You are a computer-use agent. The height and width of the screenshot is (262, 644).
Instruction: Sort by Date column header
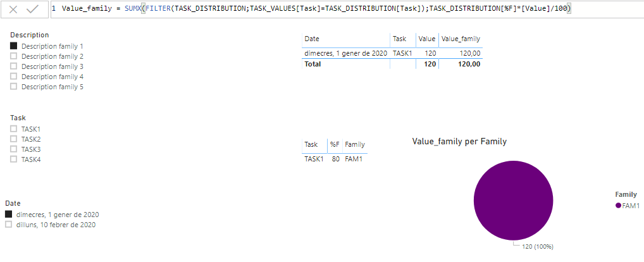[312, 39]
